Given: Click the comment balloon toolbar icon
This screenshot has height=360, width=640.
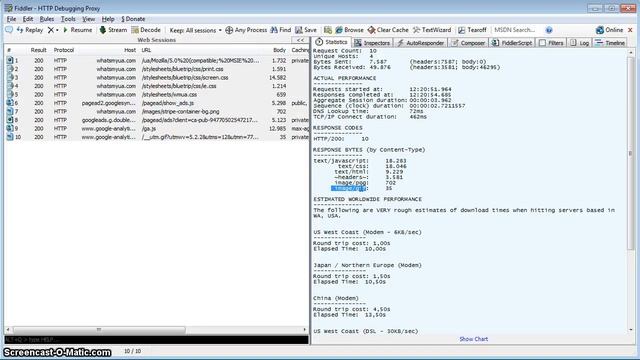Looking at the screenshot, I should 9,30.
